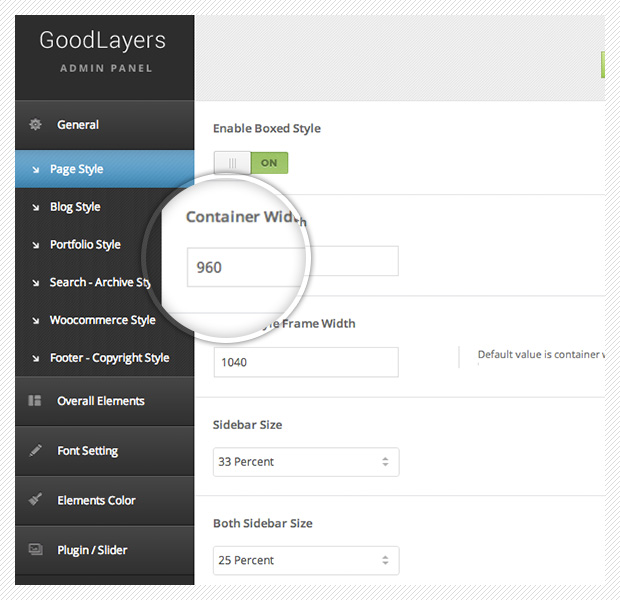Click the Font Setting pencil icon
Screen dimensions: 620x600
coord(35,451)
